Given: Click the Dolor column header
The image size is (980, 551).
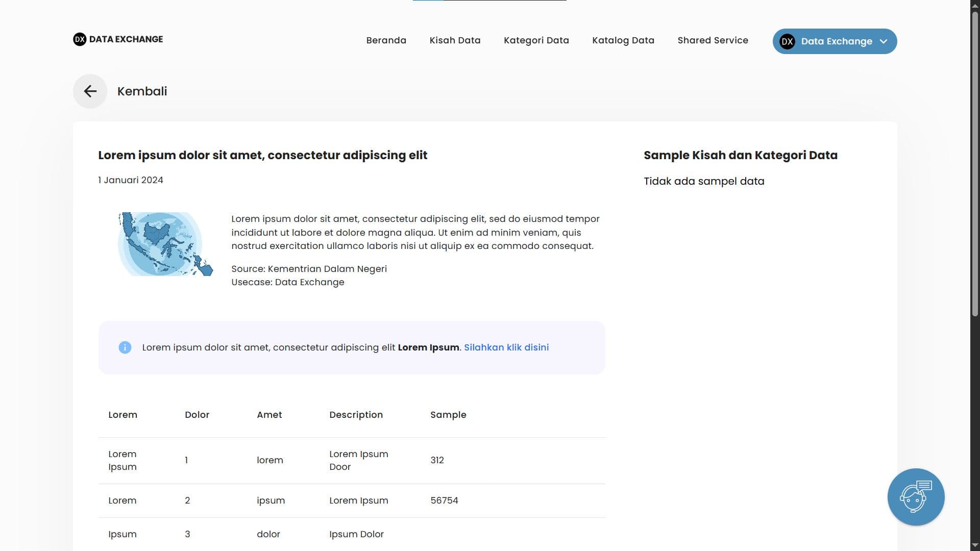Looking at the screenshot, I should click(197, 415).
